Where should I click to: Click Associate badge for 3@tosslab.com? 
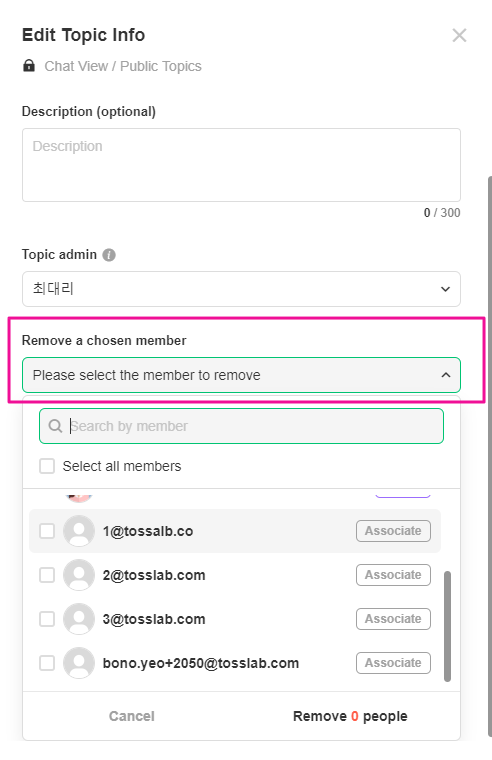(x=393, y=619)
